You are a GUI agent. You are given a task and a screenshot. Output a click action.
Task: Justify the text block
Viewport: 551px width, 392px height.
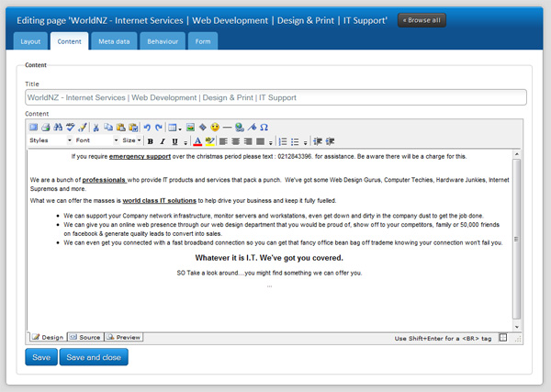[261, 141]
